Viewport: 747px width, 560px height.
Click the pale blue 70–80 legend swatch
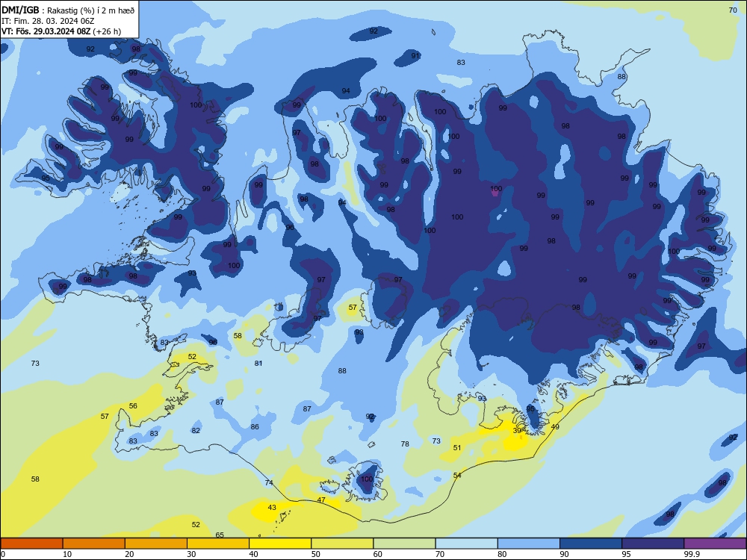[466, 544]
